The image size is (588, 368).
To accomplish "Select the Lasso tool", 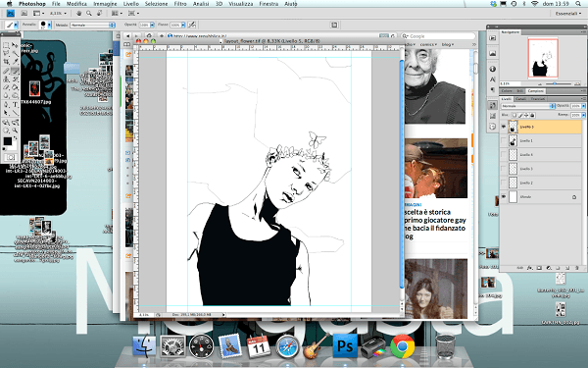I will [x=6, y=53].
